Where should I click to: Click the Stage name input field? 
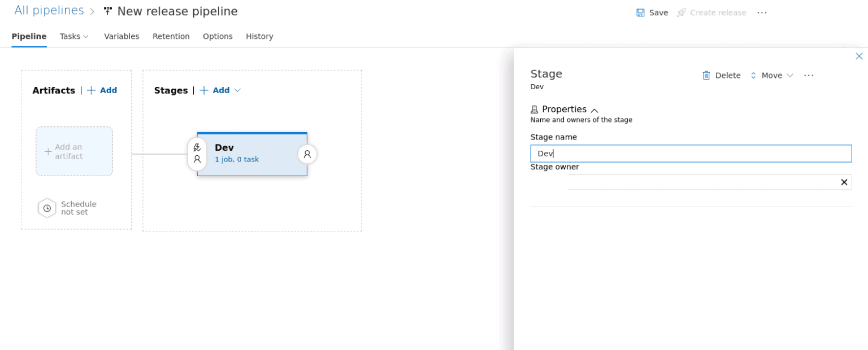click(x=691, y=154)
